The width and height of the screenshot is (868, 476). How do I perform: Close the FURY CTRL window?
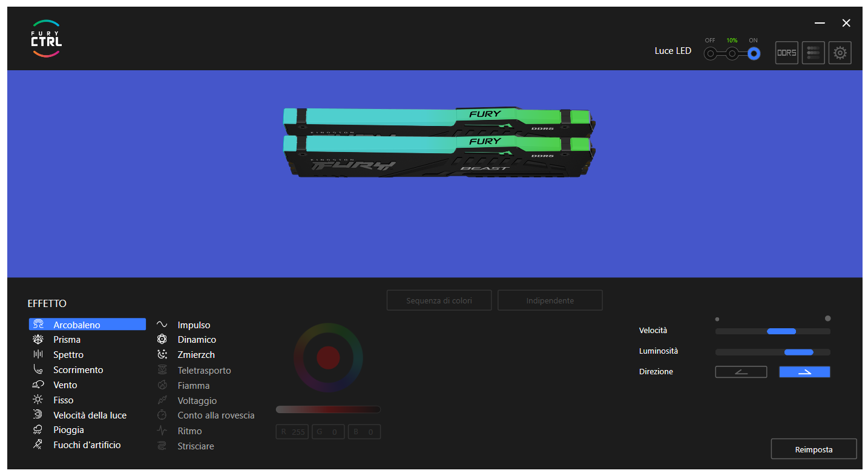(x=846, y=23)
